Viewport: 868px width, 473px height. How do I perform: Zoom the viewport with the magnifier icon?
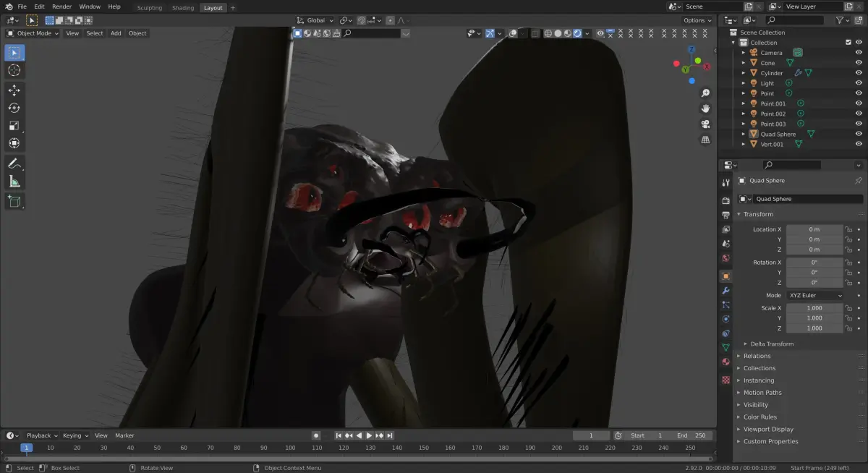705,93
